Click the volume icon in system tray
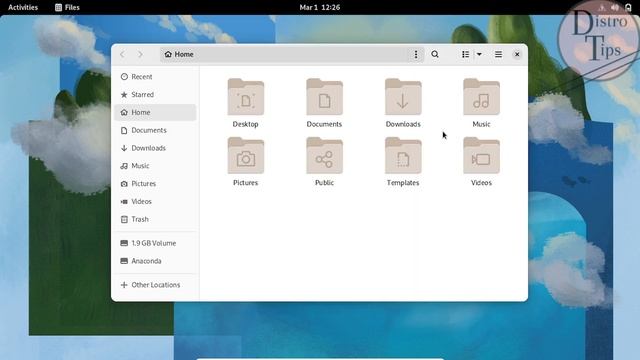 coord(615,7)
